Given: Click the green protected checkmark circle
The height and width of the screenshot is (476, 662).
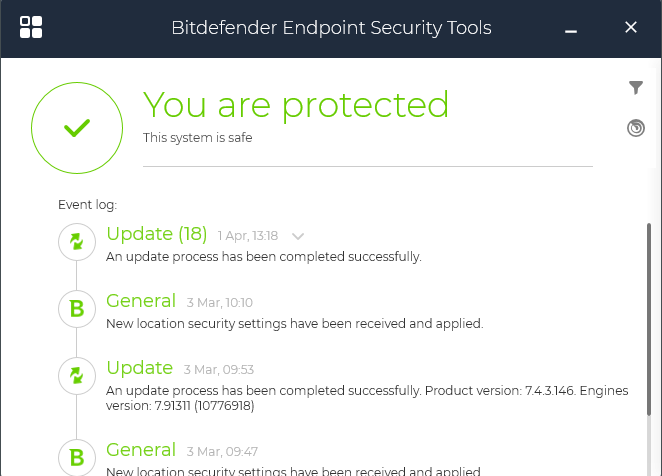Looking at the screenshot, I should click(77, 128).
